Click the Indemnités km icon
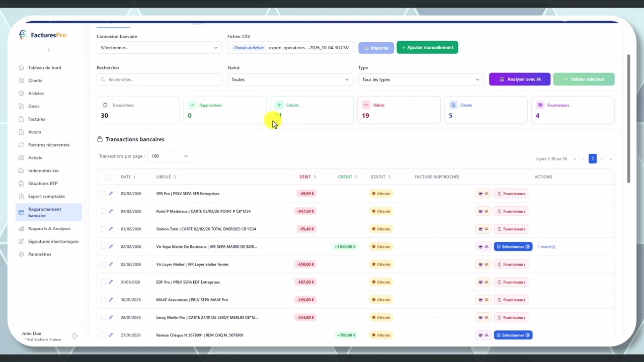Viewport: 644px width, 362px height. 21,170
